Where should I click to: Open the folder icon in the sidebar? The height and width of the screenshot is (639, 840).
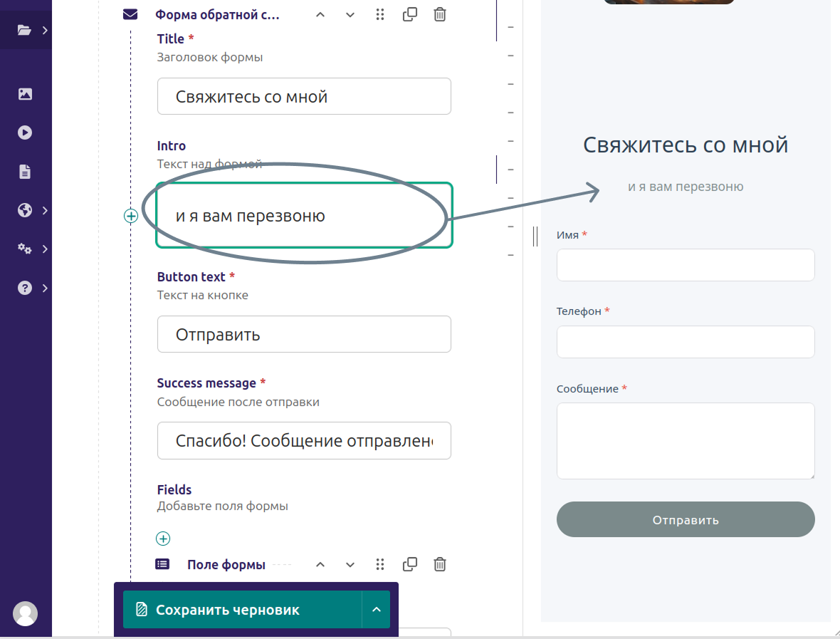[24, 30]
